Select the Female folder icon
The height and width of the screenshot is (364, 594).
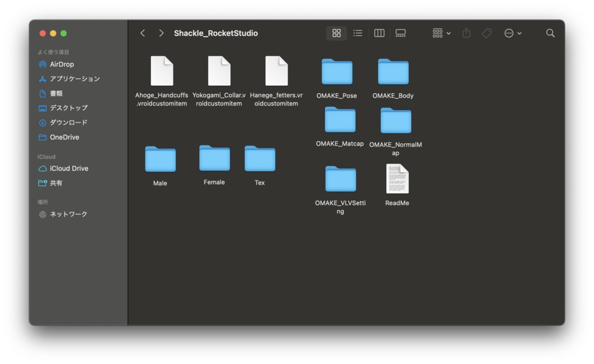[215, 158]
